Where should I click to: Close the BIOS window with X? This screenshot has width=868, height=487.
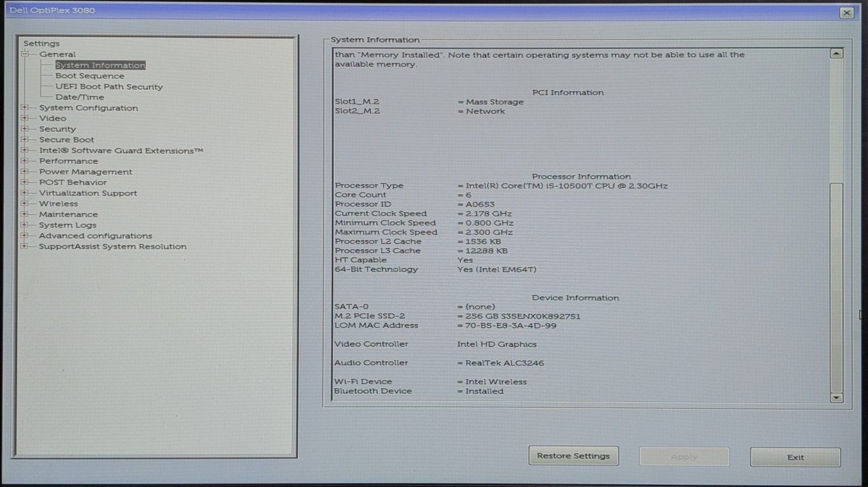(x=846, y=13)
